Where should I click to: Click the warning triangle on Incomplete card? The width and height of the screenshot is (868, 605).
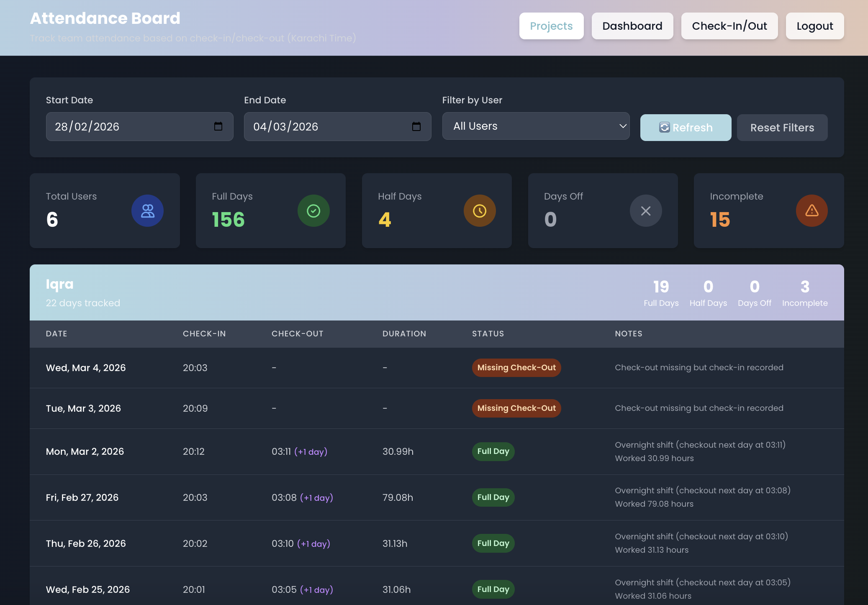click(812, 210)
